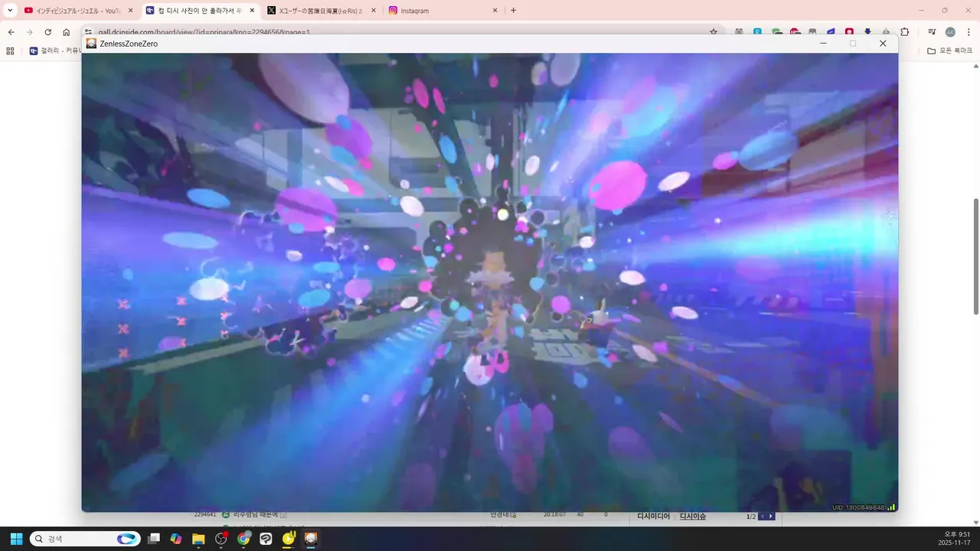980x551 pixels.
Task: Click the previous arrow beside 1/2
Action: [x=762, y=517]
